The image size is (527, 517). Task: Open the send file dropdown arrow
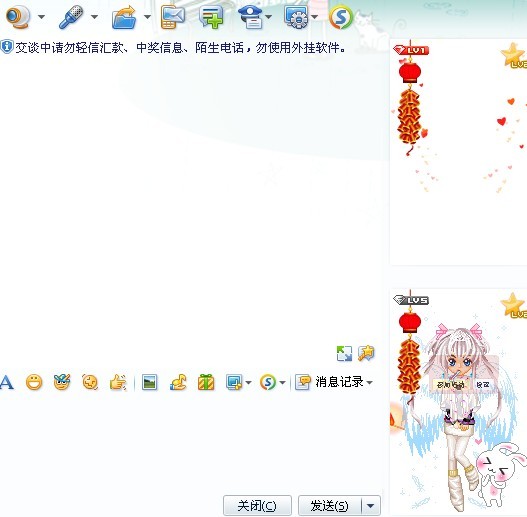click(147, 16)
